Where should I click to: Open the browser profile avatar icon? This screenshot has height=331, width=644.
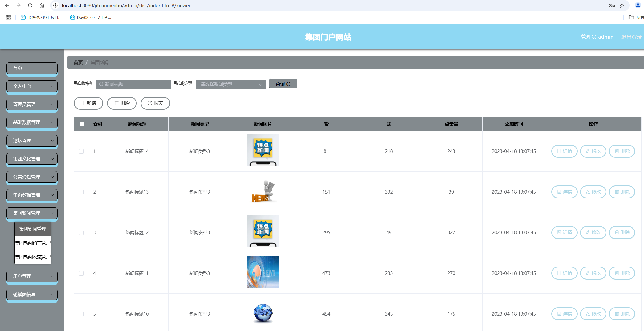click(638, 5)
